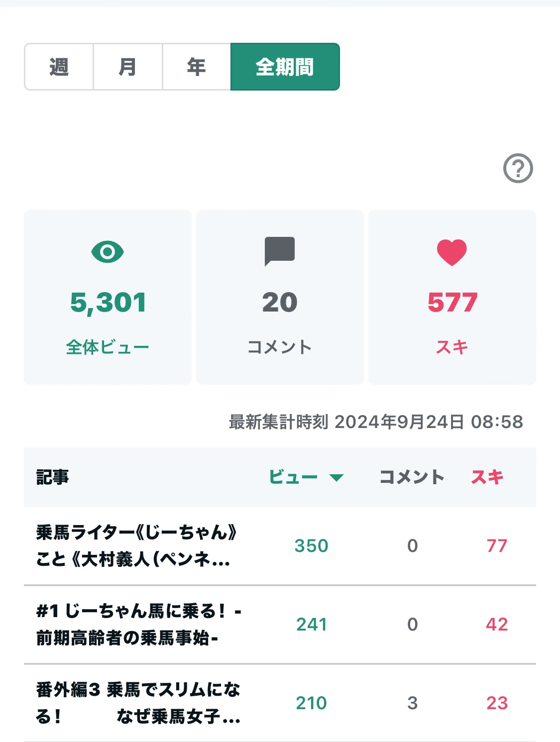Sort articles by コメント column
The width and height of the screenshot is (560, 742).
point(412,477)
